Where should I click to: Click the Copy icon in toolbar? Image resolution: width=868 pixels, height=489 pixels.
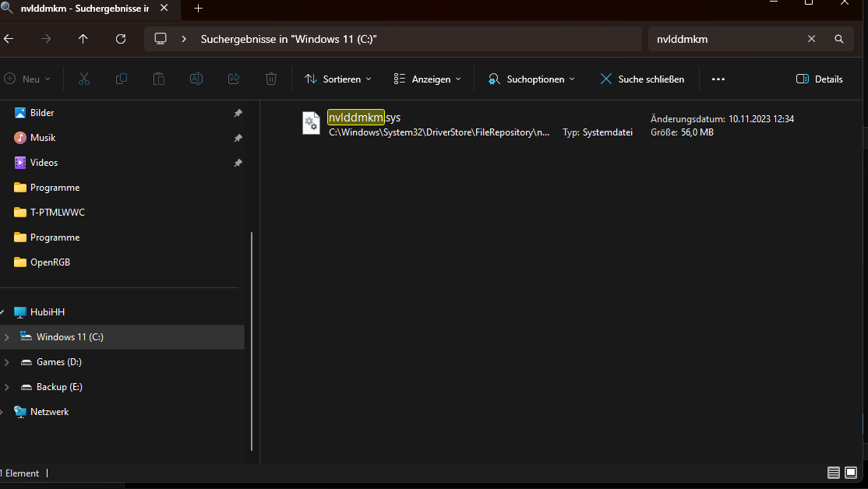coord(122,79)
